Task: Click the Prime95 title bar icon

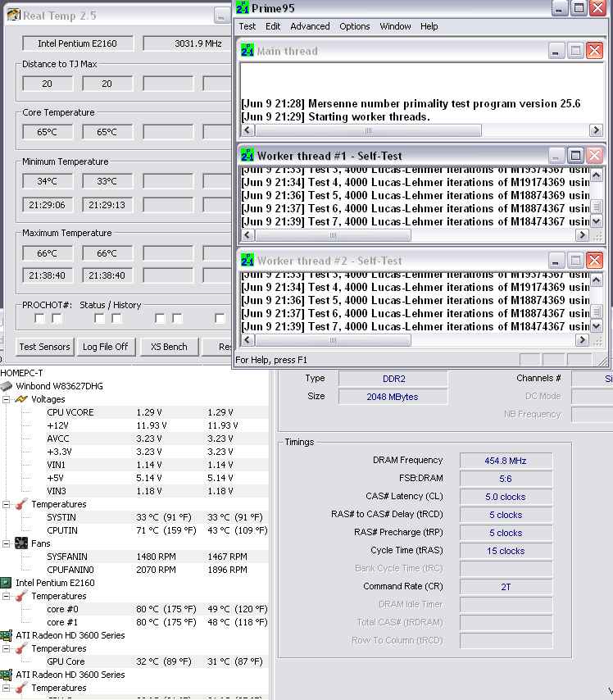Action: coord(243,7)
